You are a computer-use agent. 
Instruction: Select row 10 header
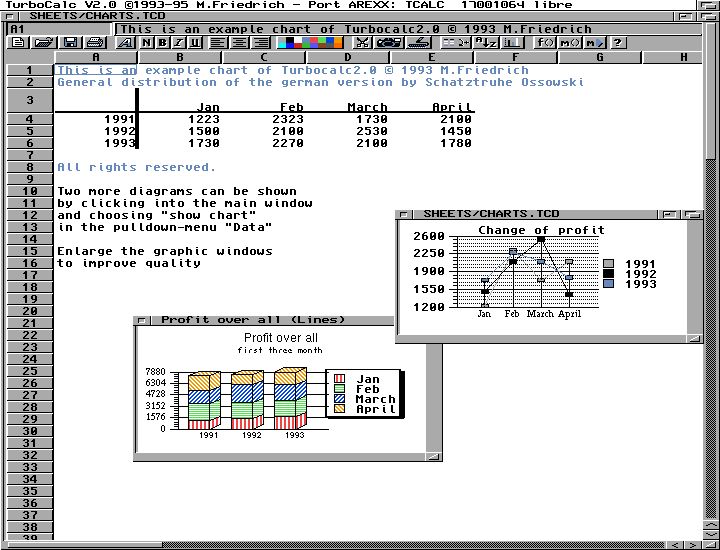(30, 191)
